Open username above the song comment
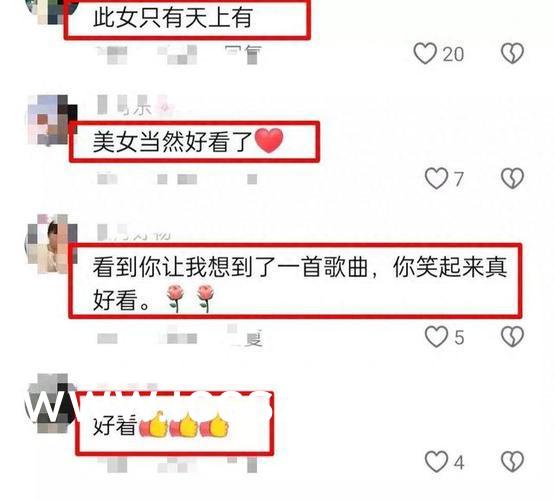 click(134, 232)
